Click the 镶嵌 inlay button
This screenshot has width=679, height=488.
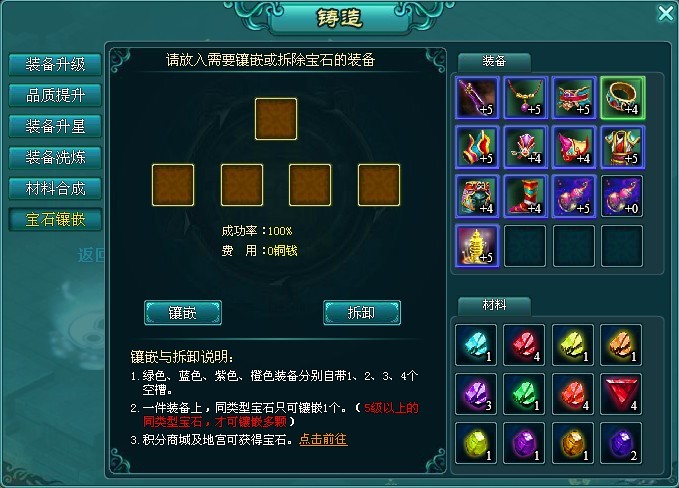point(183,313)
